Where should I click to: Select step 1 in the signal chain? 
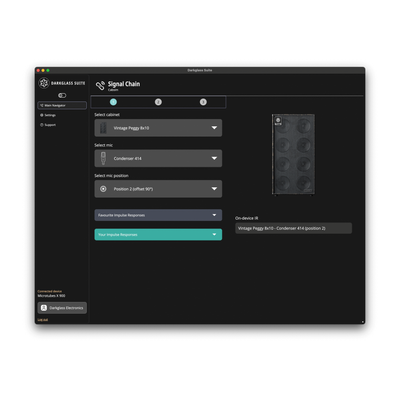coord(113,102)
